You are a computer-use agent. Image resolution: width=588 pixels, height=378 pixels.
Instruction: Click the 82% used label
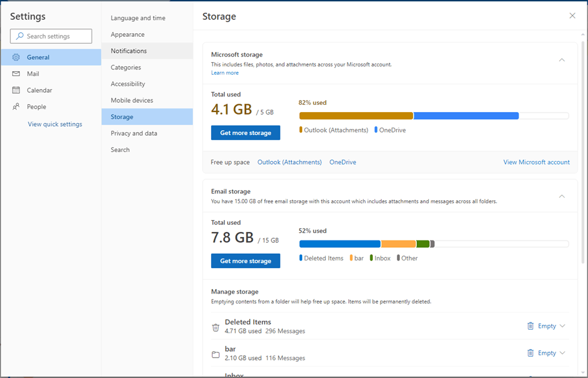[x=312, y=102]
